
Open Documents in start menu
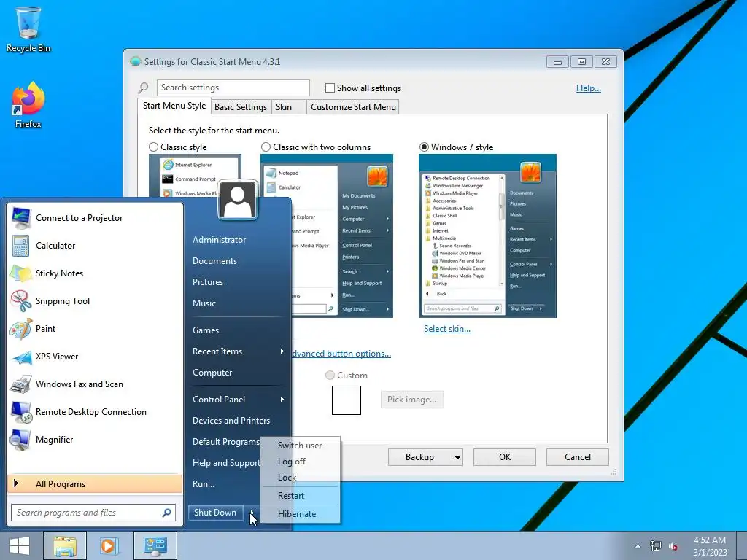[215, 261]
